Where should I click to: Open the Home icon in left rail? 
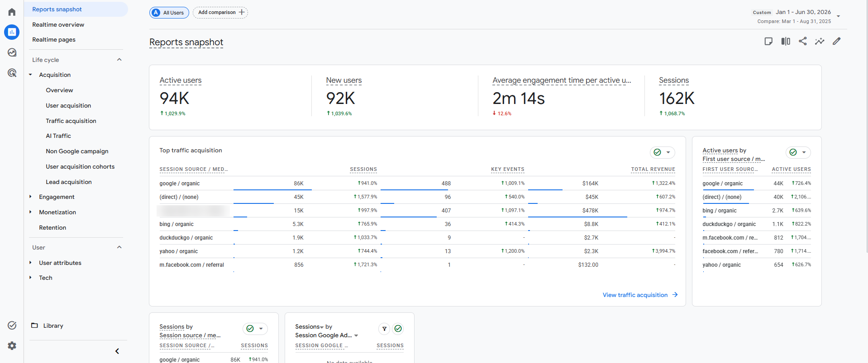coord(12,12)
